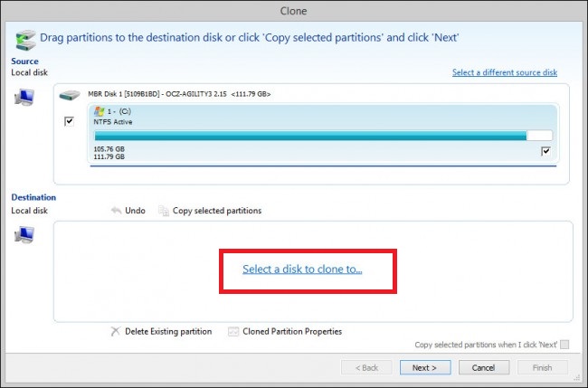Click the destination local disk computer icon
The width and height of the screenshot is (588, 388).
[x=24, y=237]
